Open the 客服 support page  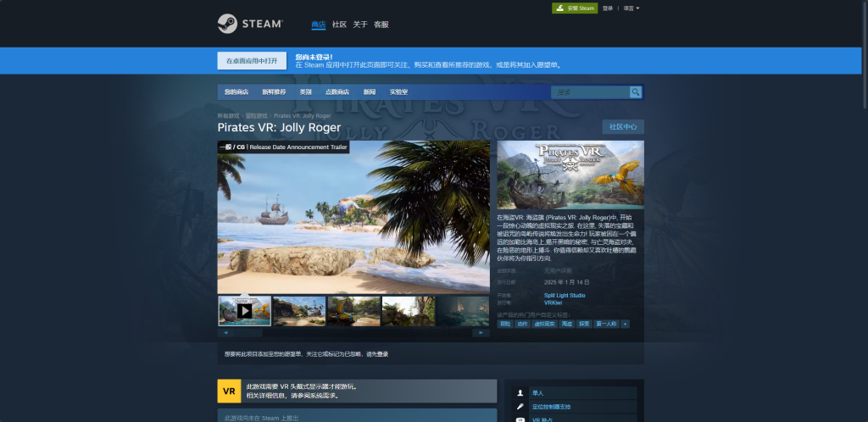(381, 25)
